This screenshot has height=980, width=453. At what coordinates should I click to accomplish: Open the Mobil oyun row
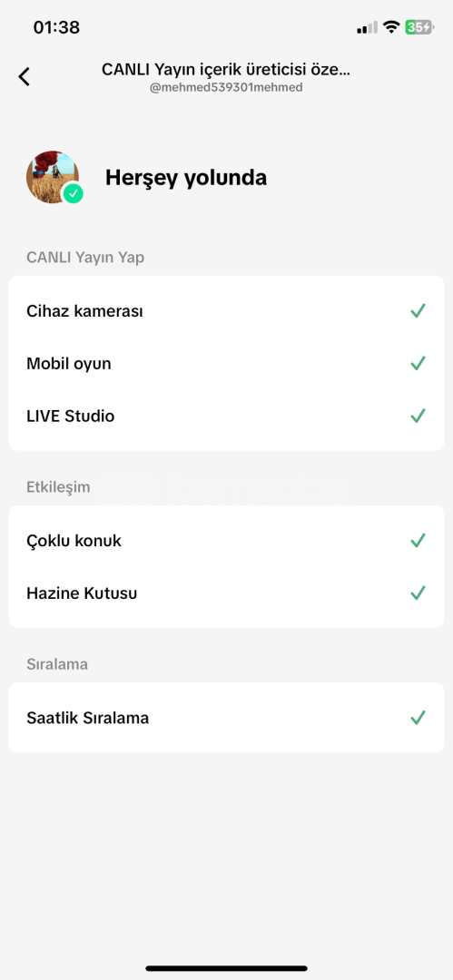point(227,363)
